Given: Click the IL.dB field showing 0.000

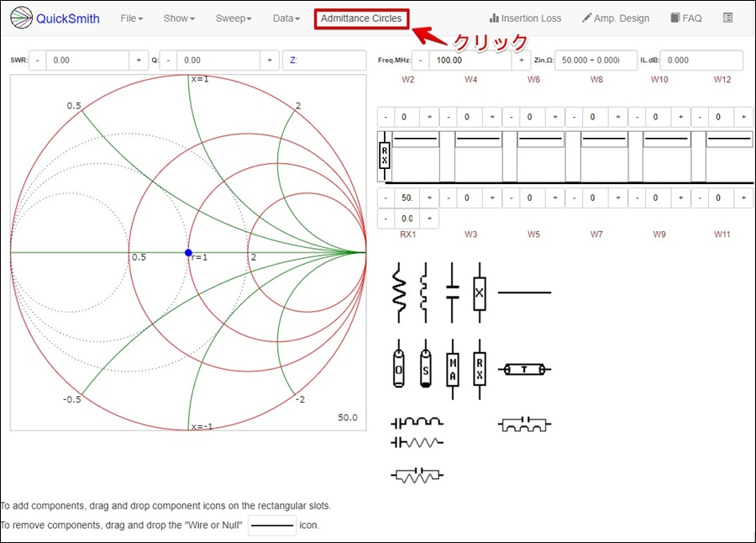Looking at the screenshot, I should pos(701,61).
